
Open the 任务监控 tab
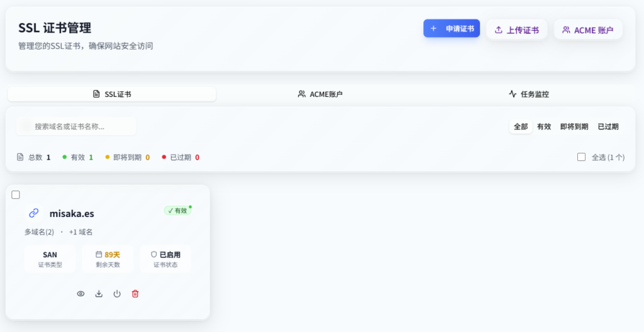(529, 94)
